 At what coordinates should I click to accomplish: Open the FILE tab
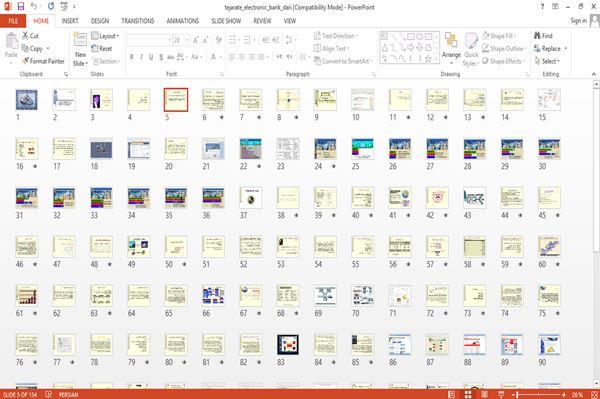[13, 21]
